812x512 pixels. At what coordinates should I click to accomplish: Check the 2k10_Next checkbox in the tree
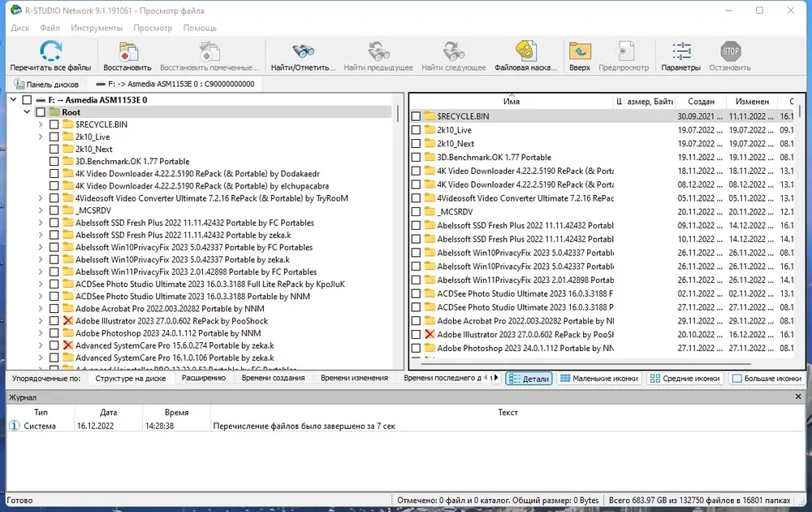coord(54,149)
